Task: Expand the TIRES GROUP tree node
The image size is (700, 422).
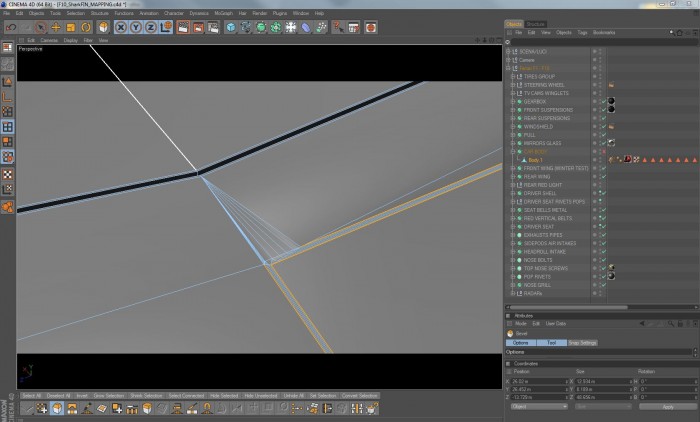Action: [512, 77]
